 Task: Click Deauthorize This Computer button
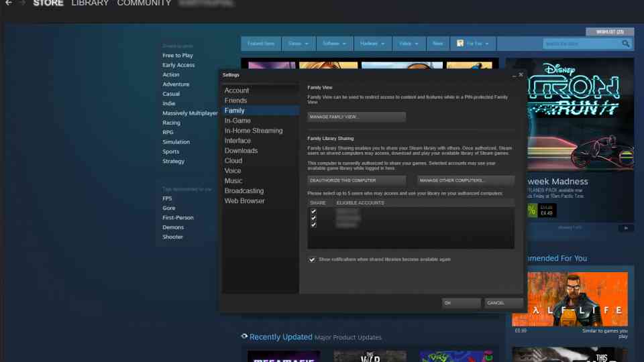pos(356,180)
